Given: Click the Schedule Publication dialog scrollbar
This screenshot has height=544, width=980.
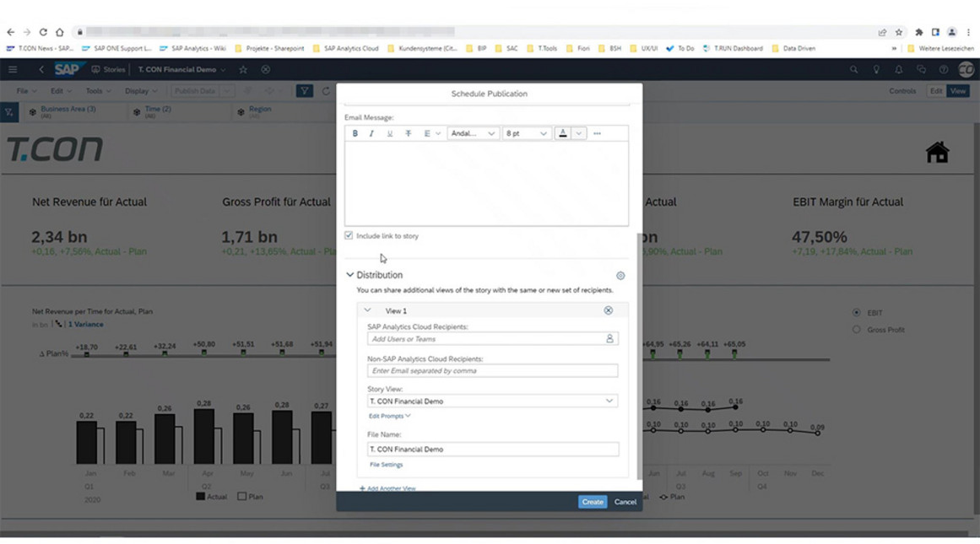Looking at the screenshot, I should [x=639, y=356].
